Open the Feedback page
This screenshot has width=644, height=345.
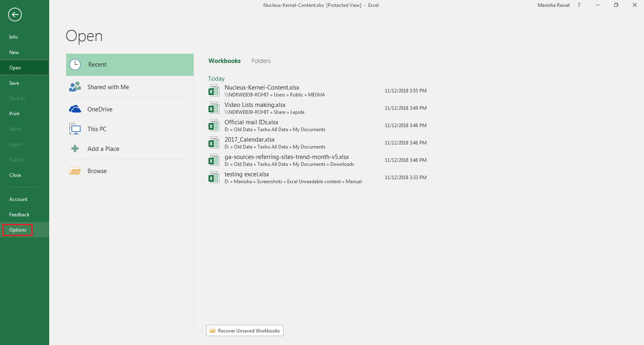(x=25, y=215)
